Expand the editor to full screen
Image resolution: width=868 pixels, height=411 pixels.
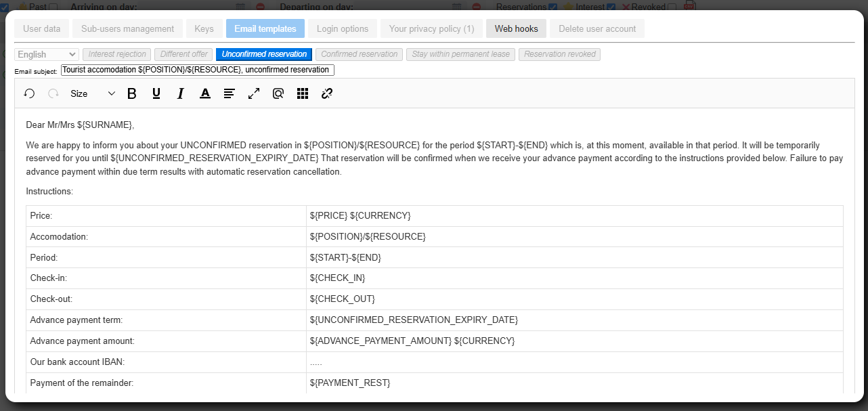[x=254, y=93]
